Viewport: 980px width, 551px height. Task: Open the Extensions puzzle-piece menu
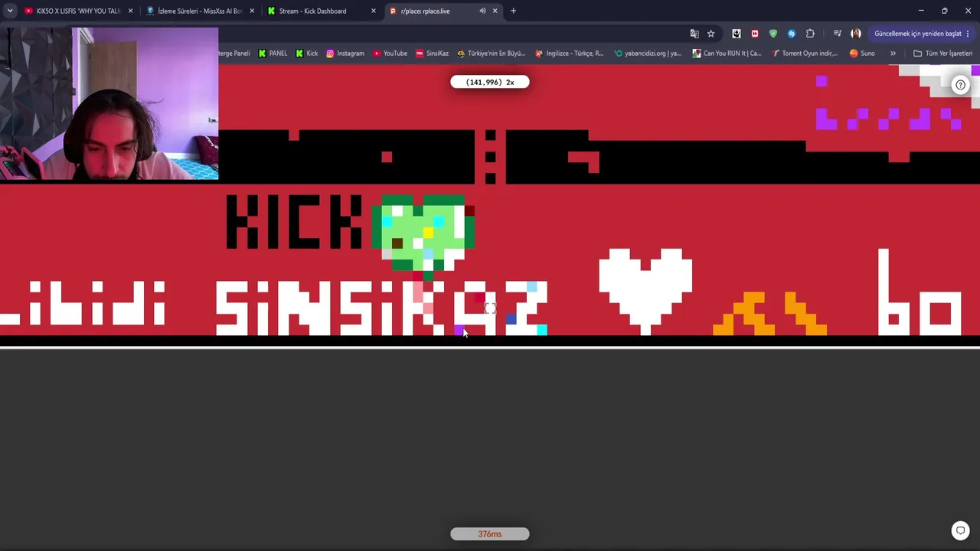click(810, 34)
